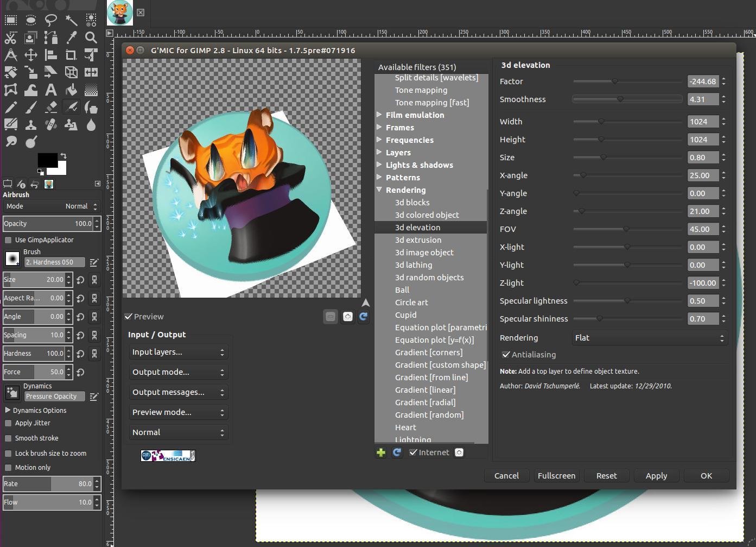Select the 3d extrusion filter
The width and height of the screenshot is (756, 547).
418,240
